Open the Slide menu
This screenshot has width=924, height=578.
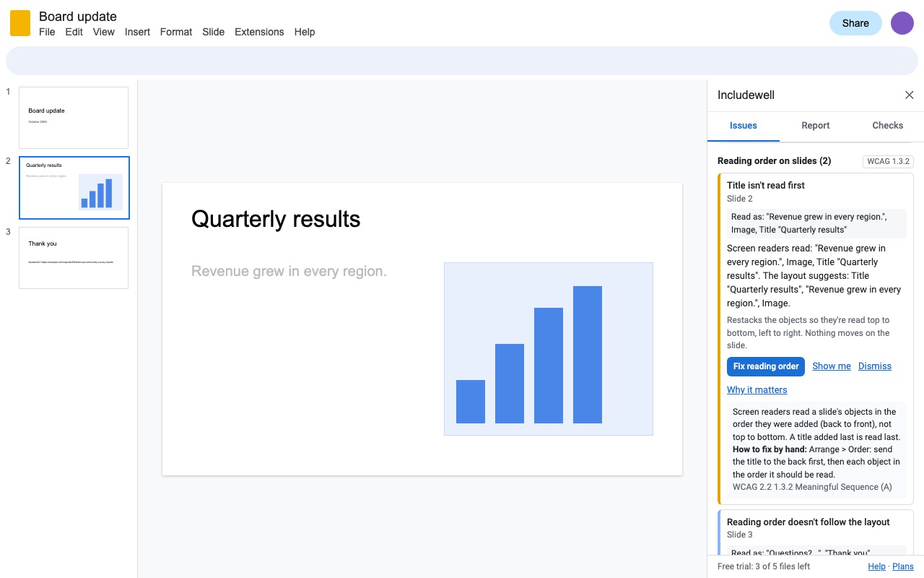214,32
